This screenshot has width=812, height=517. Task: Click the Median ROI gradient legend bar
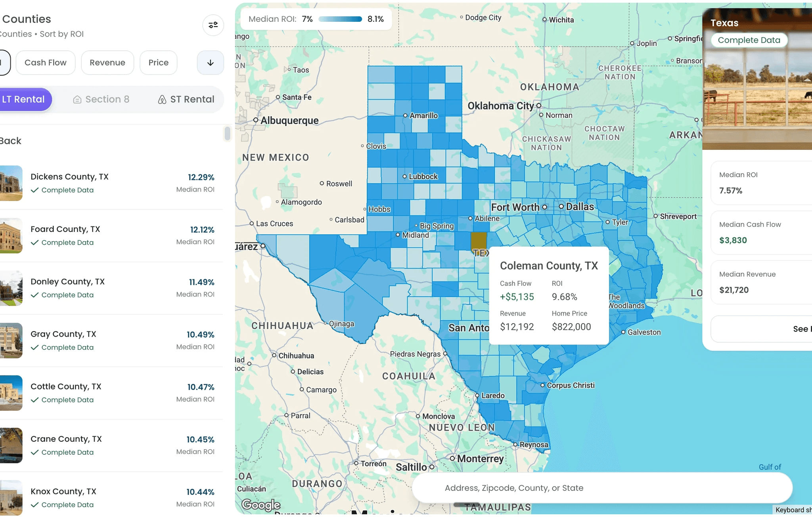point(340,19)
